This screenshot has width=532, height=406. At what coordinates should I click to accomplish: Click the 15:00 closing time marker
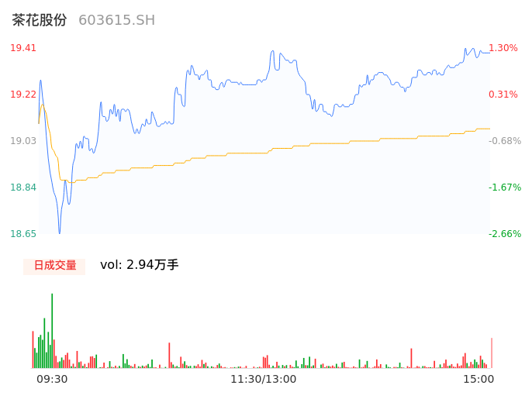478,379
